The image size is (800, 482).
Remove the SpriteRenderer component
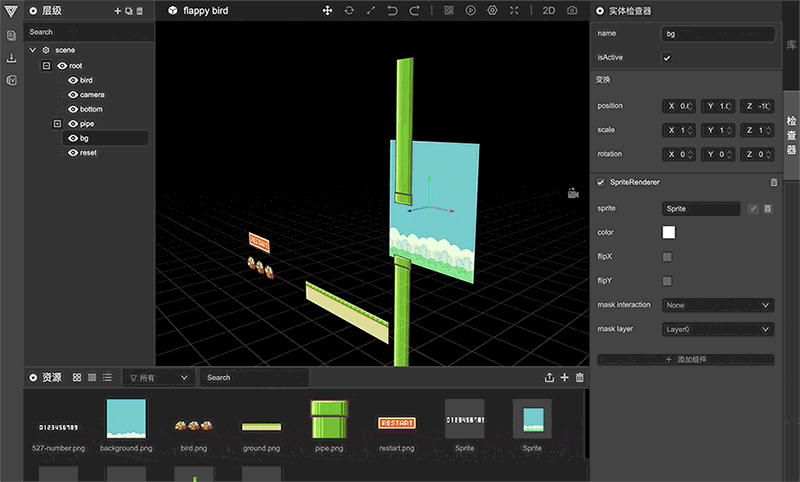pos(773,182)
